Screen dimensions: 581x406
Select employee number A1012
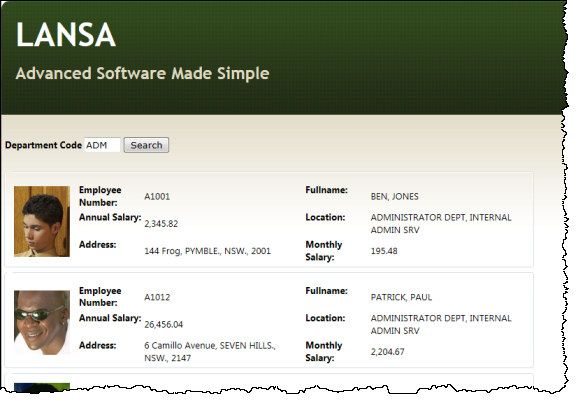pos(157,297)
